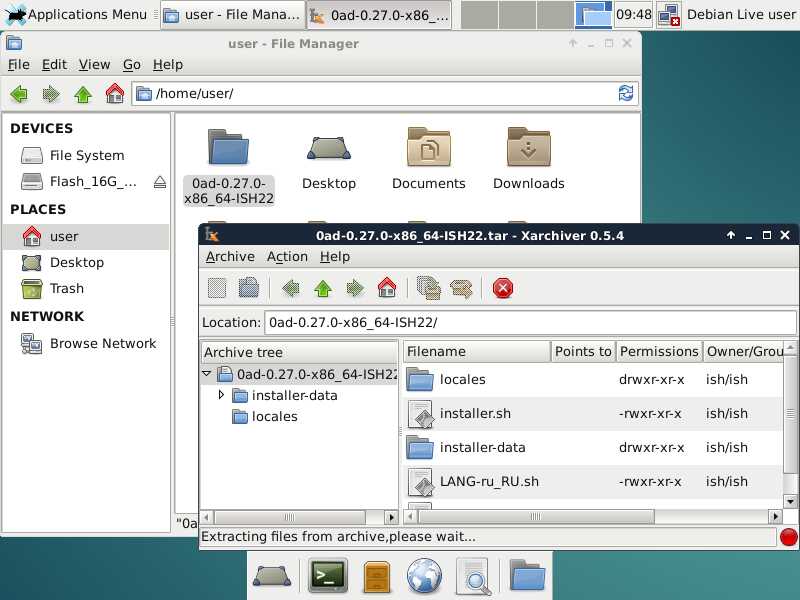
Task: Click the Add files icon in Xarchiver
Action: tap(429, 288)
